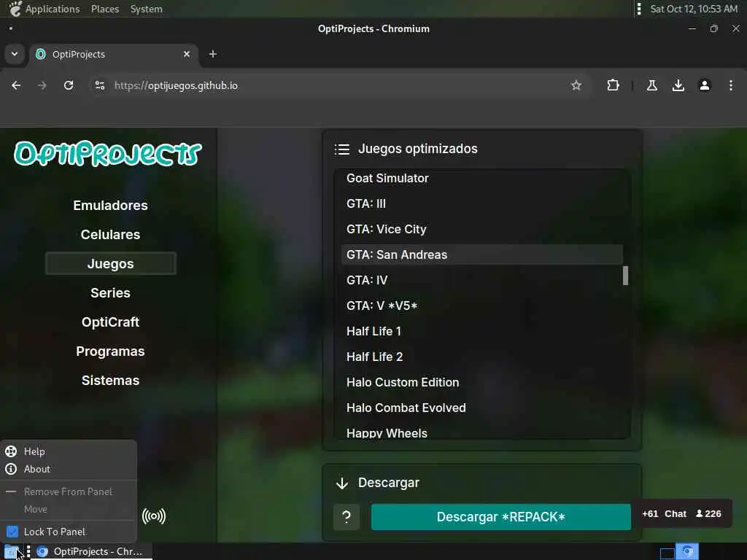The image size is (747, 560).
Task: Select GTA: Vice City in the list
Action: coord(481,229)
